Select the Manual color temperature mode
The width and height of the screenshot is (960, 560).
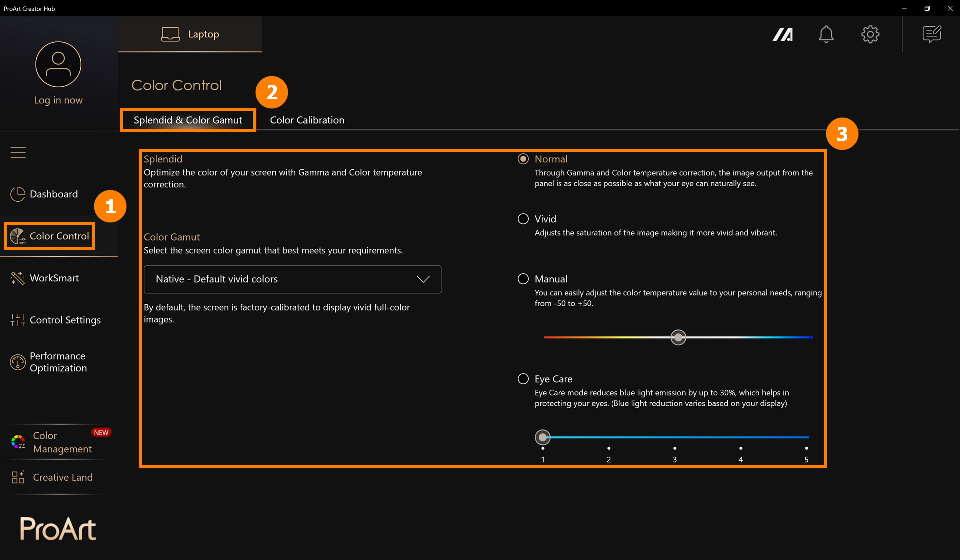point(523,279)
